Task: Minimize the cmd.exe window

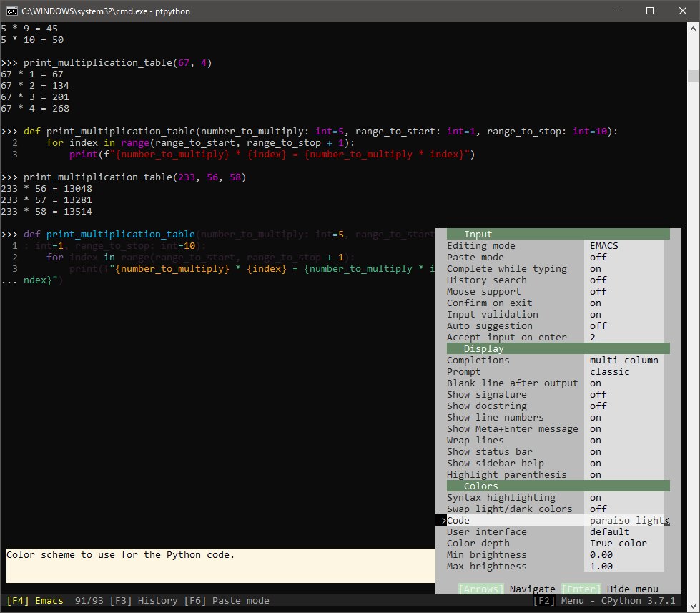Action: (x=618, y=11)
